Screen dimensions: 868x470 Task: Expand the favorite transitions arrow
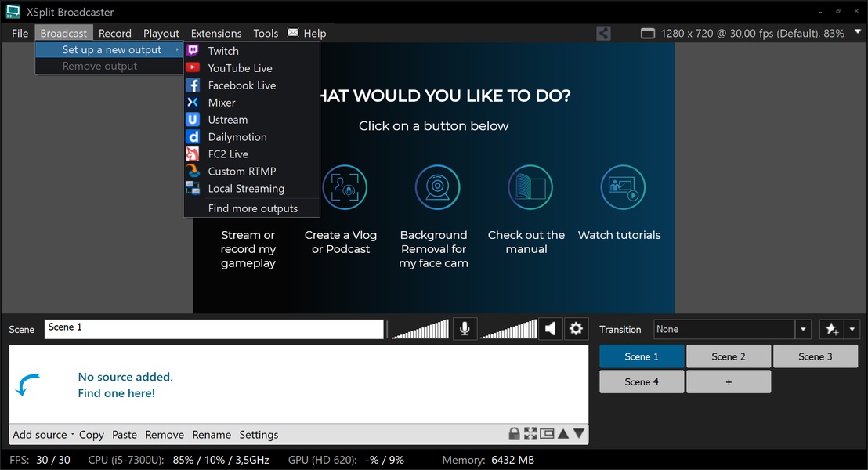(852, 330)
